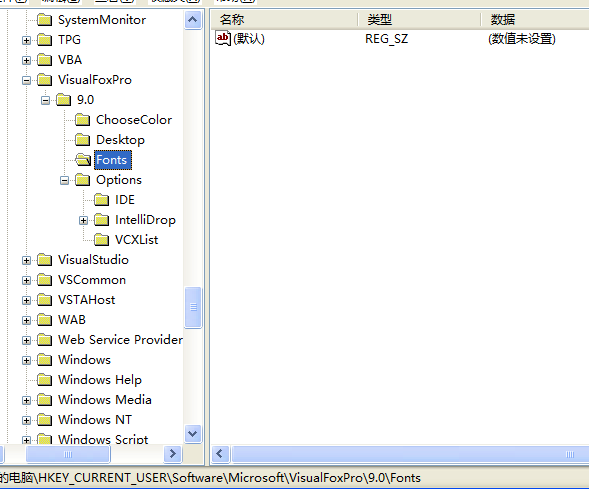This screenshot has width=589, height=489.
Task: Click the Web Service Provider folder icon
Action: tap(44, 340)
